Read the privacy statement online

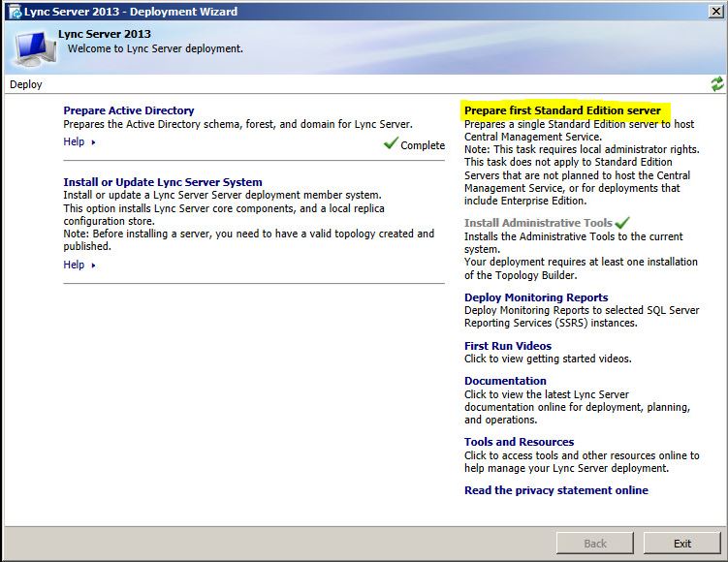556,490
